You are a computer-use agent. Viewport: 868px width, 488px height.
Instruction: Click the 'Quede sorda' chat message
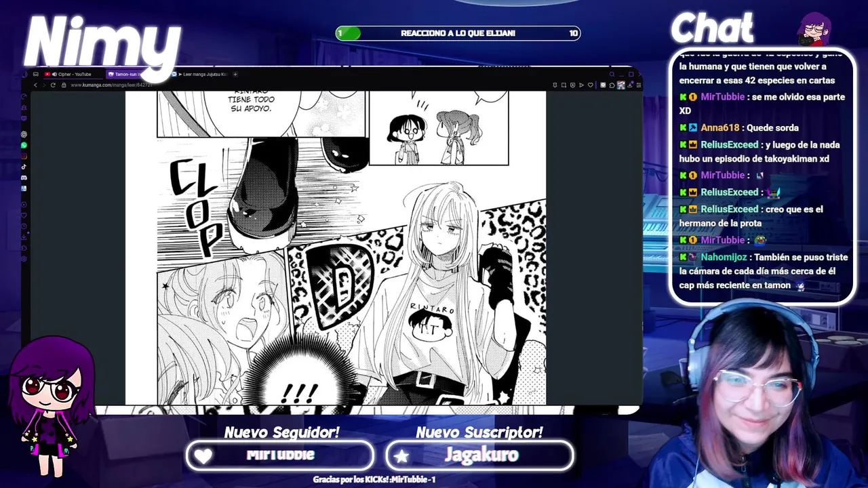[772, 127]
